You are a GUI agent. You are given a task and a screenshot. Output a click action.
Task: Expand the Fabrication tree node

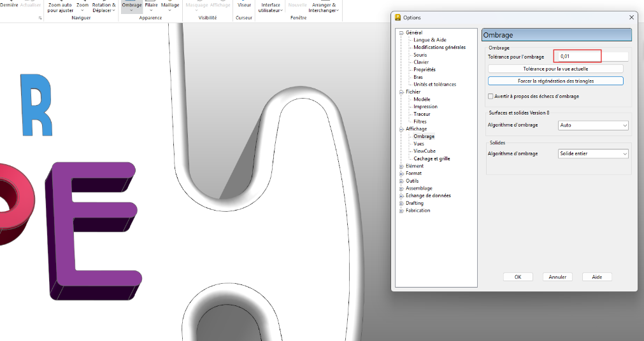coord(401,211)
